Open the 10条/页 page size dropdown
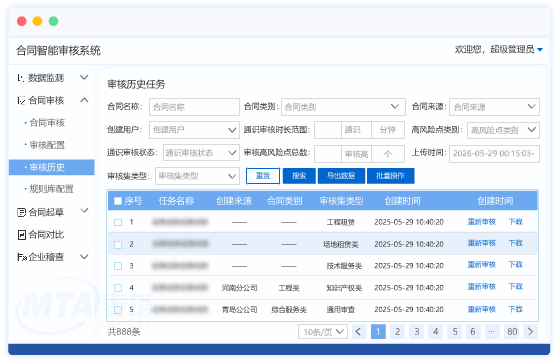Image resolution: width=560 pixels, height=364 pixels. click(x=323, y=332)
